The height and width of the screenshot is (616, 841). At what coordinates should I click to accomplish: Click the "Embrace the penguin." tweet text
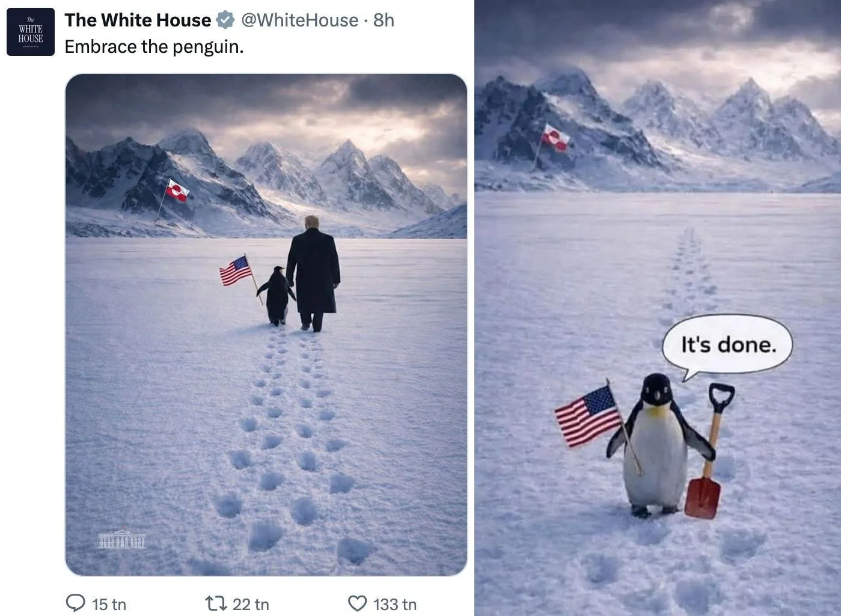pos(154,46)
